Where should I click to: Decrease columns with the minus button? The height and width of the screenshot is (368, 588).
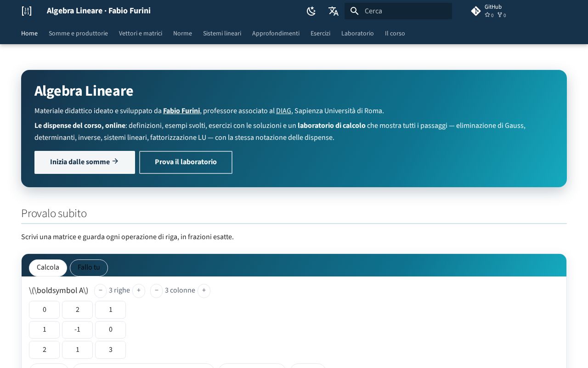point(157,291)
